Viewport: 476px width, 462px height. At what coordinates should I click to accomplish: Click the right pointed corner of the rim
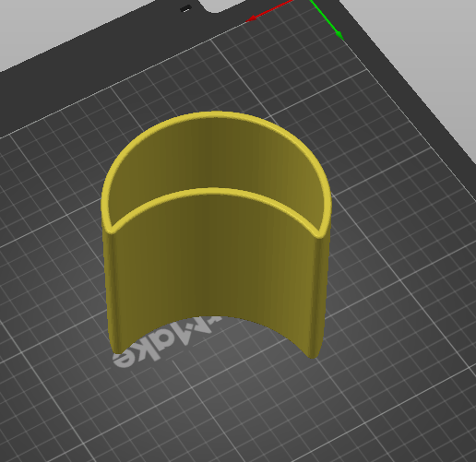(320, 234)
